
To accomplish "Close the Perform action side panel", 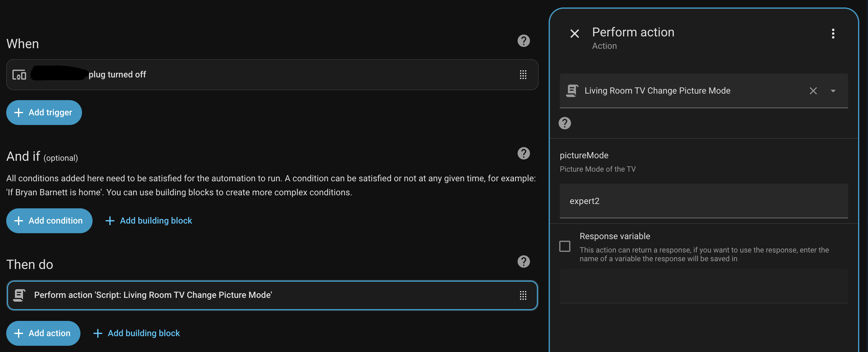I will (574, 33).
